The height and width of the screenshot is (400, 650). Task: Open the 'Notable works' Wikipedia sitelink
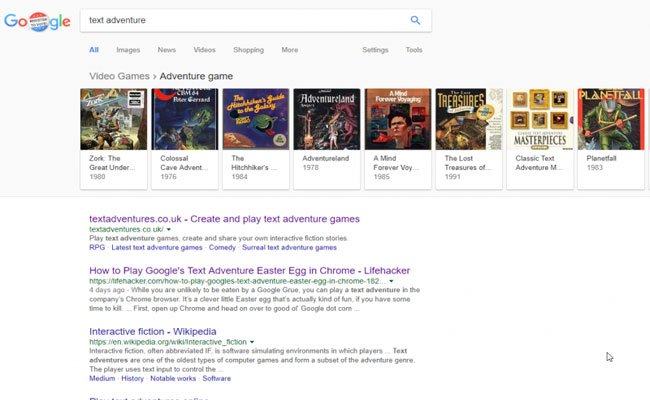pyautogui.click(x=173, y=378)
